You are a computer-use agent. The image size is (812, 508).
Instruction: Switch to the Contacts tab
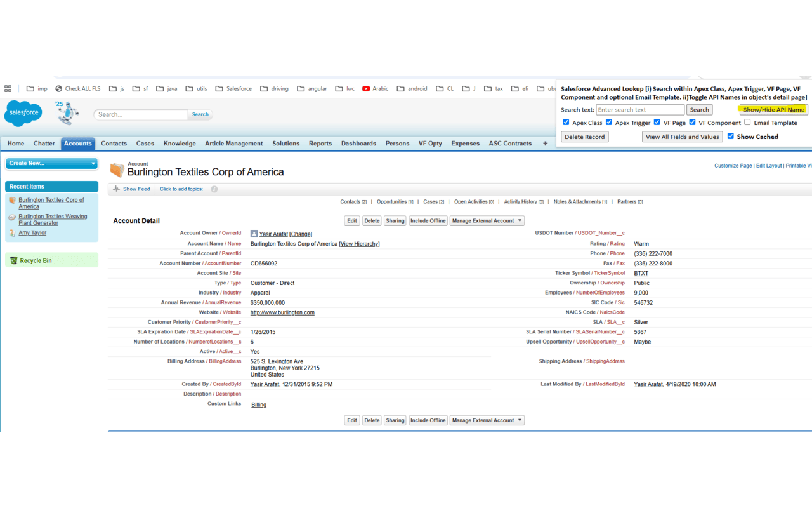click(114, 144)
